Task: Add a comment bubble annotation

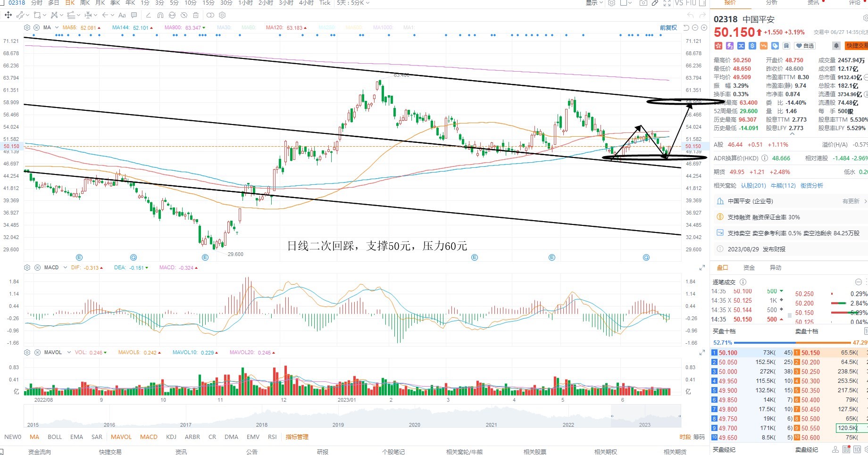Action: pyautogui.click(x=134, y=15)
